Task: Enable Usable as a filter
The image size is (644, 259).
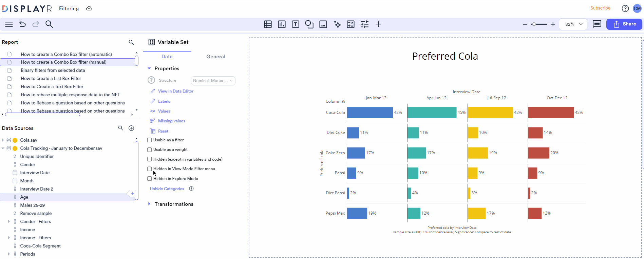Action: point(150,140)
